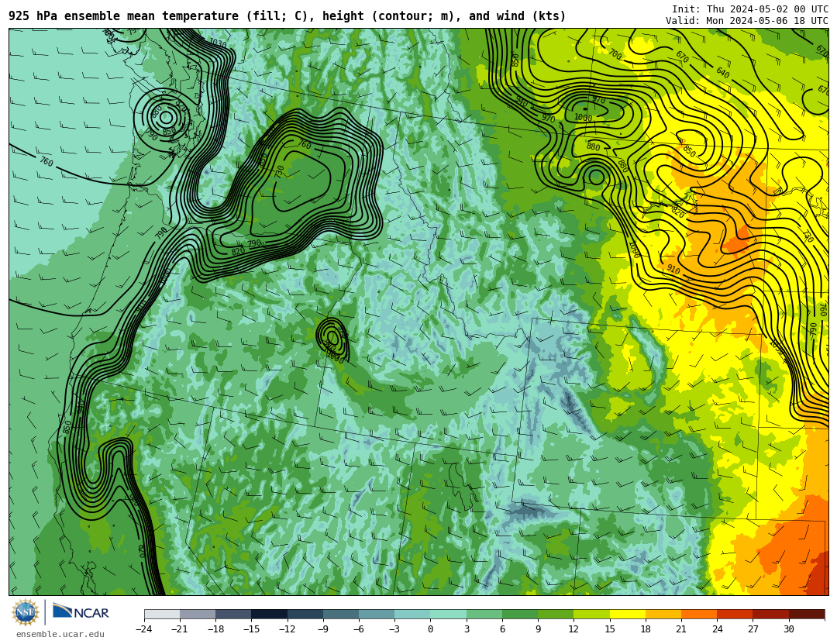Select the Init: Thu 2024-05-02 00 UTC text
837x644 pixels.
tap(750, 9)
